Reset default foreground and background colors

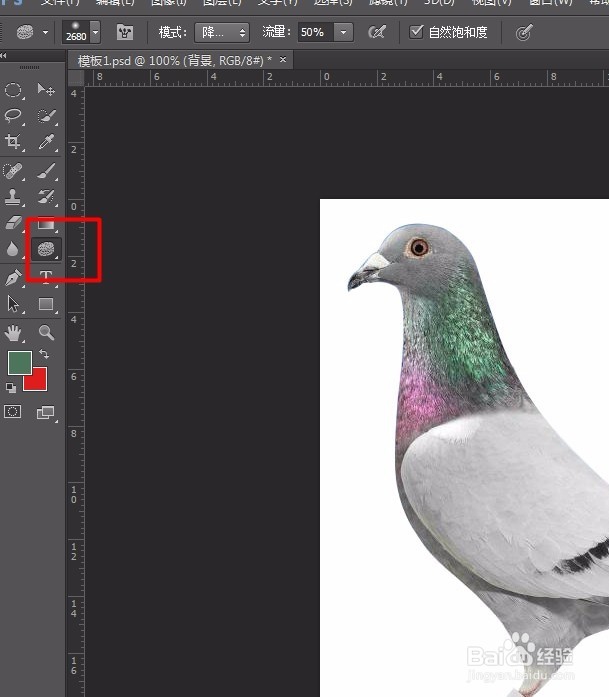(x=11, y=388)
